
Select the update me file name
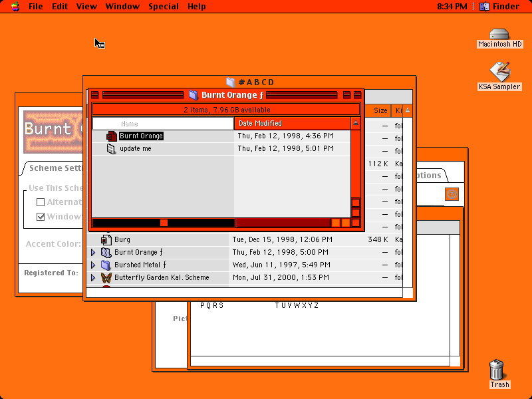point(136,148)
